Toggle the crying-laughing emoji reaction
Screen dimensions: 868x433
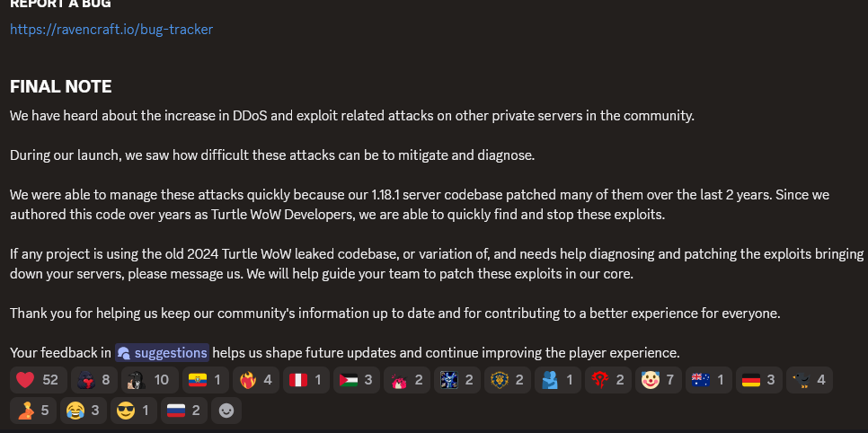pyautogui.click(x=83, y=411)
